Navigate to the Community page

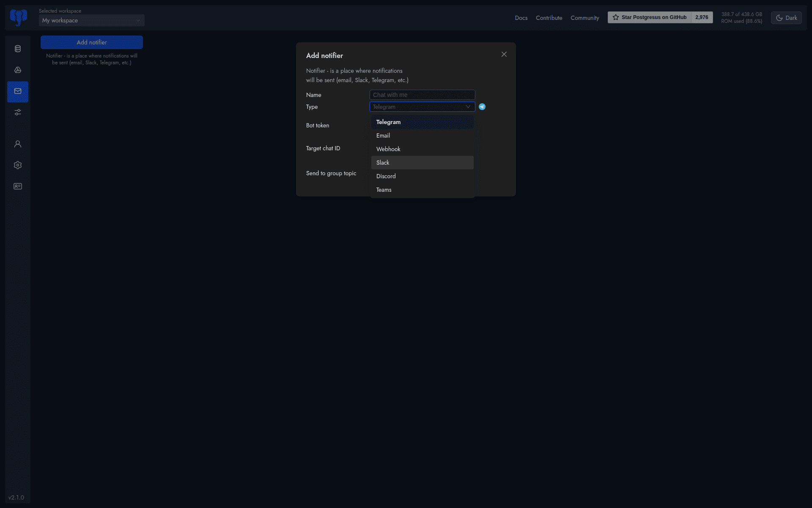point(585,17)
